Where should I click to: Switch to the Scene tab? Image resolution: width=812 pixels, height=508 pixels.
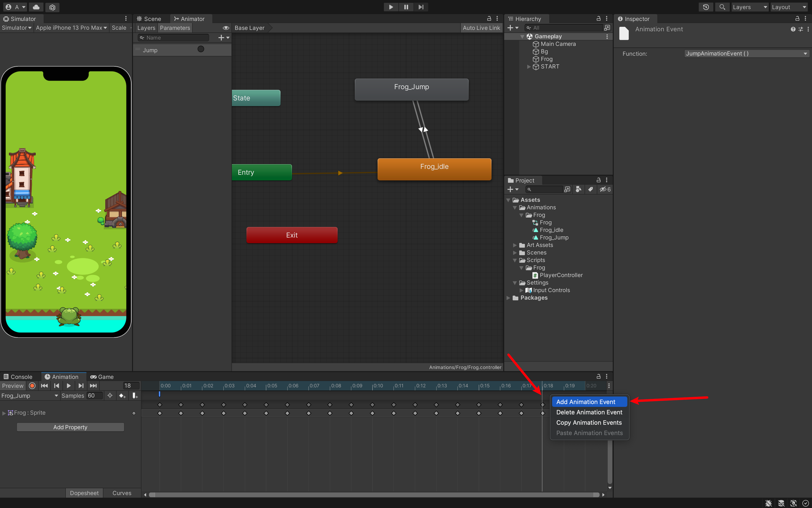click(x=149, y=19)
